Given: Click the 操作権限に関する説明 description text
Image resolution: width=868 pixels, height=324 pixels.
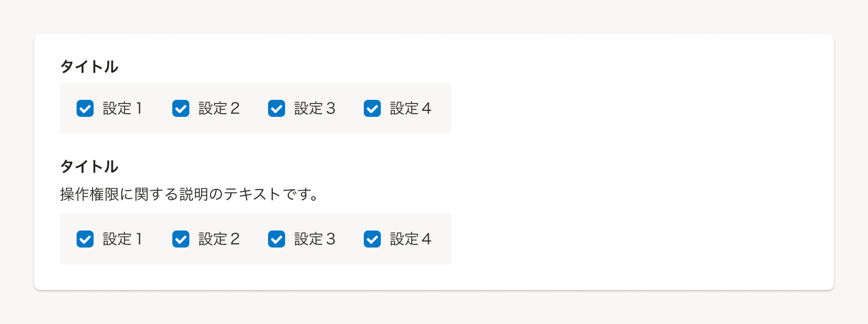Looking at the screenshot, I should pyautogui.click(x=189, y=194).
